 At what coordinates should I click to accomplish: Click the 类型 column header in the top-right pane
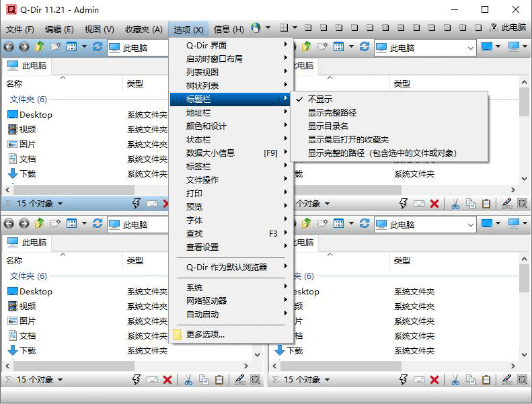click(x=402, y=84)
